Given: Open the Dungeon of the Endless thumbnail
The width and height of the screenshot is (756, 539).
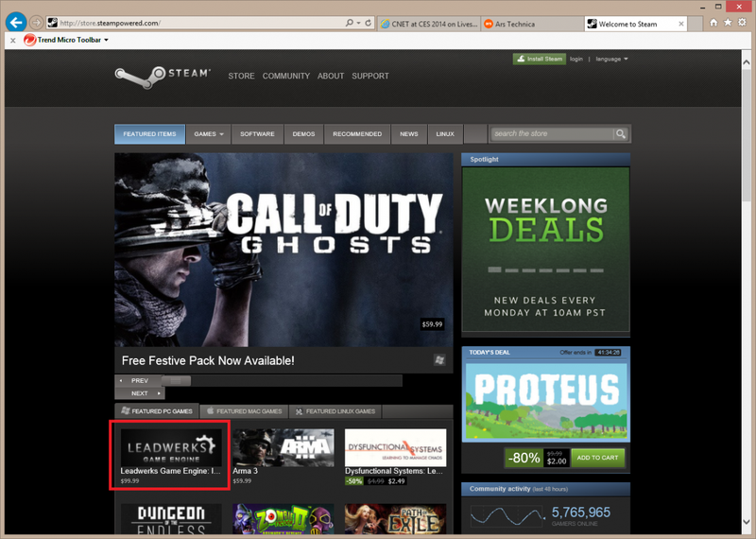Looking at the screenshot, I should point(171,519).
